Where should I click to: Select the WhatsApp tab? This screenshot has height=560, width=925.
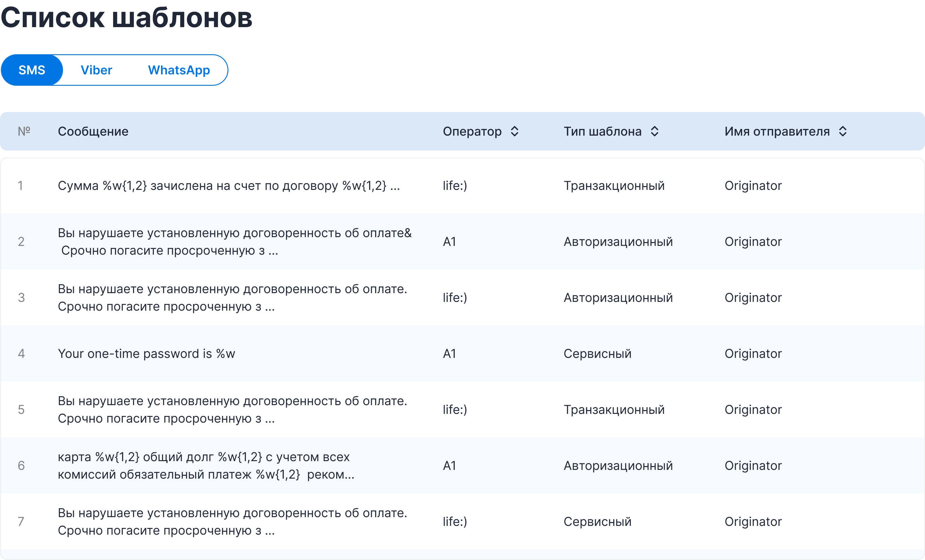pos(179,70)
